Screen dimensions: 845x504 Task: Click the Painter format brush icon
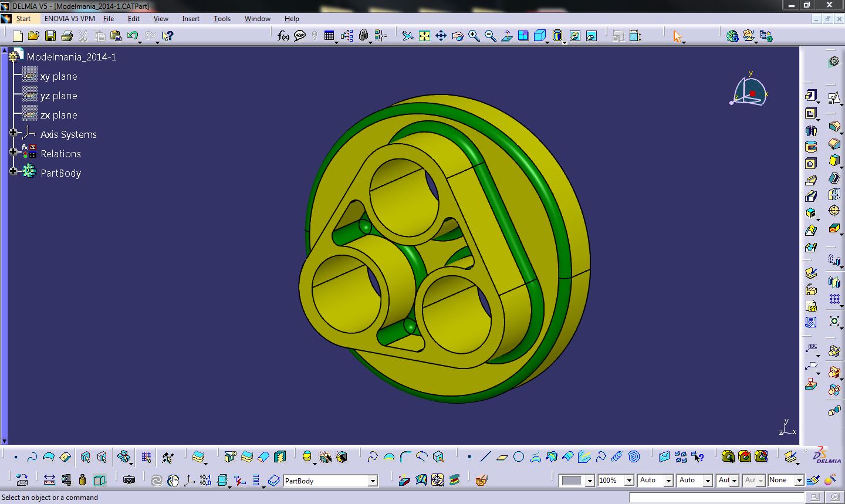point(813,480)
